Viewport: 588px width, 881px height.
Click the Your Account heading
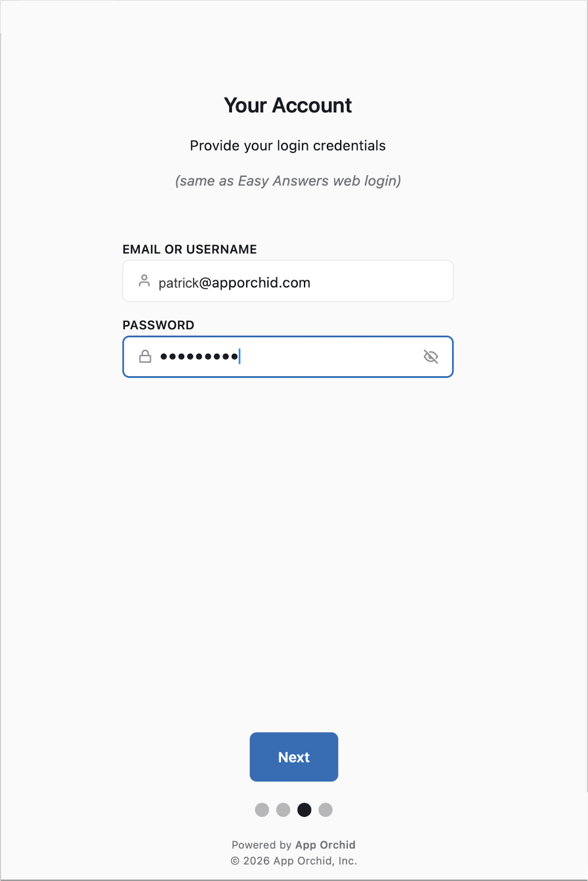288,105
